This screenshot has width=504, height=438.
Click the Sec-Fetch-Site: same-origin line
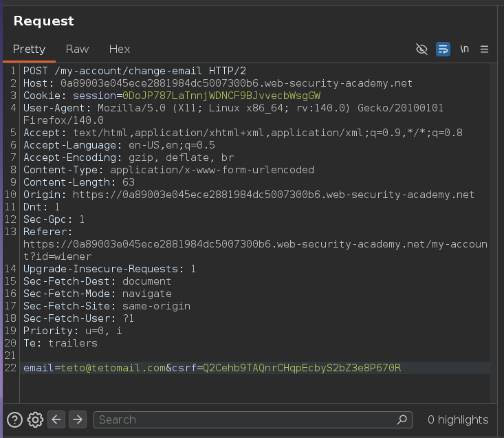tap(107, 306)
